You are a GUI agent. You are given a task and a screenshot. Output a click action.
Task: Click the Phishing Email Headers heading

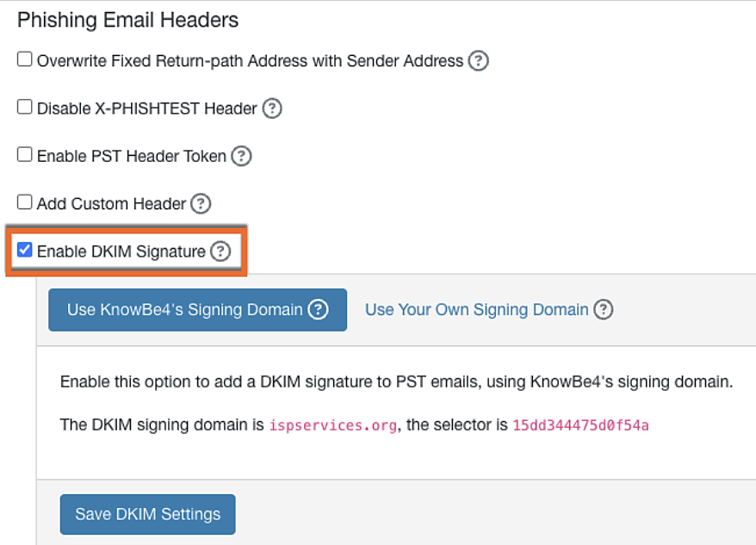[127, 20]
